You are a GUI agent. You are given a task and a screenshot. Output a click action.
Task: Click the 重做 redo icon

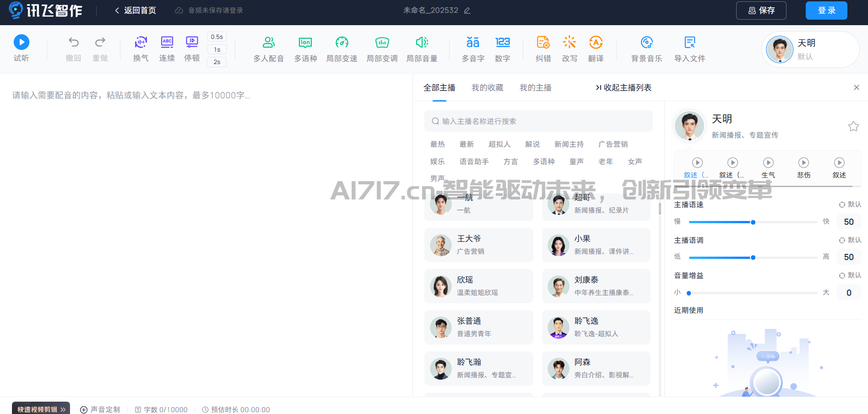pyautogui.click(x=100, y=48)
